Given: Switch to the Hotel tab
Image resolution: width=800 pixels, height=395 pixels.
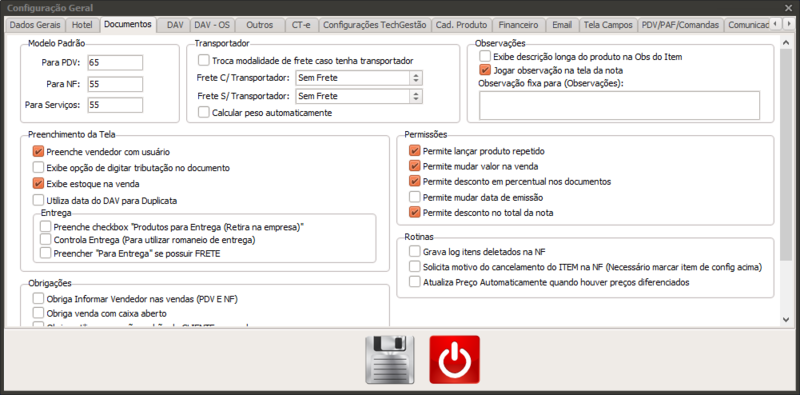Looking at the screenshot, I should (x=82, y=24).
